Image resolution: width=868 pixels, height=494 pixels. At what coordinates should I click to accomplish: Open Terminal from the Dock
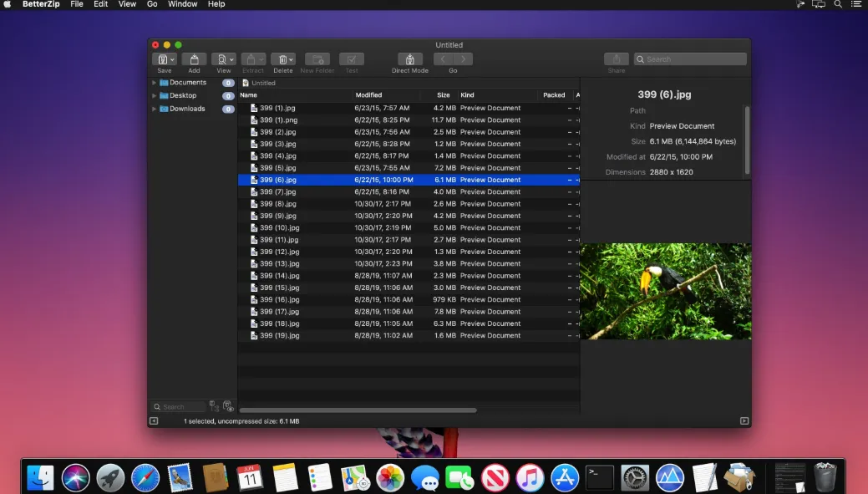600,477
